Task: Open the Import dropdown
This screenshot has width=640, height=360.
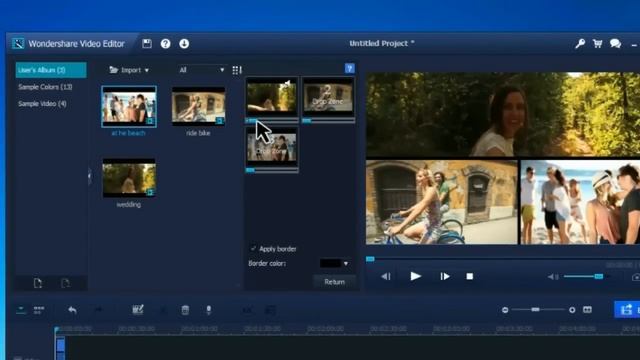Action: (129, 70)
